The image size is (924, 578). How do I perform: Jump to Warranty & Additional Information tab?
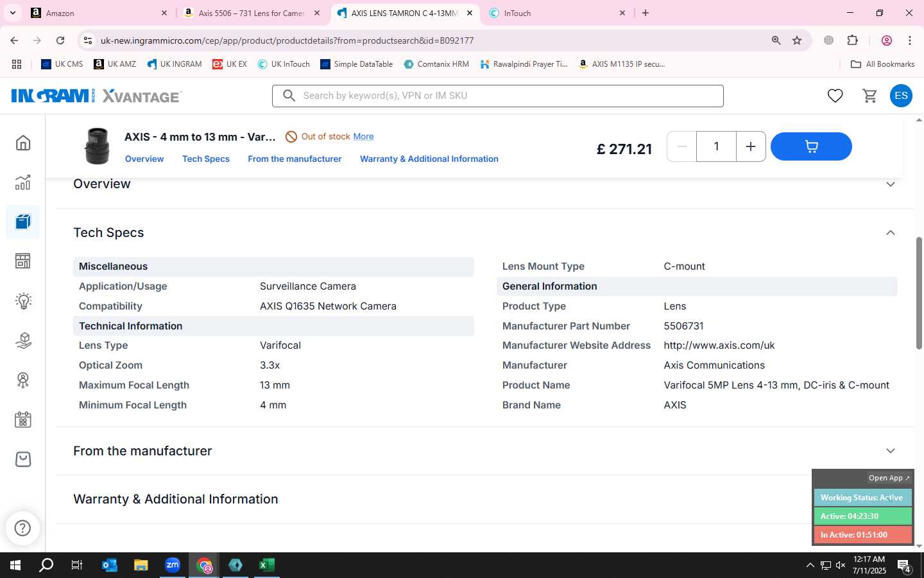(x=429, y=159)
